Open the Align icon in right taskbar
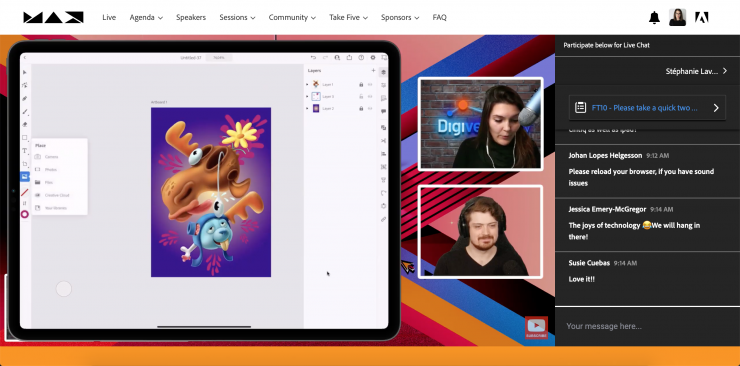This screenshot has width=740, height=366. [383, 154]
